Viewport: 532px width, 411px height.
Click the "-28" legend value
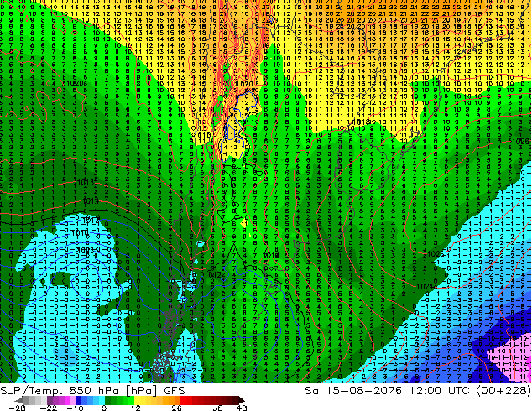[x=17, y=408]
